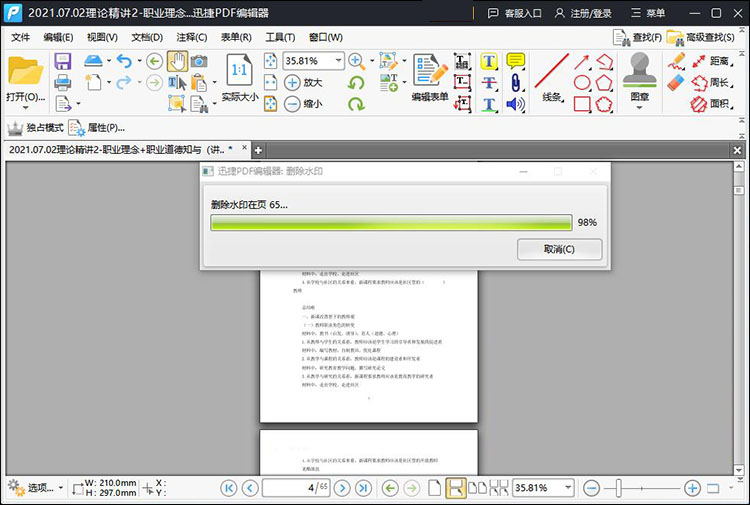Click the page number input field
Viewport: 750px width, 505px height.
[296, 488]
